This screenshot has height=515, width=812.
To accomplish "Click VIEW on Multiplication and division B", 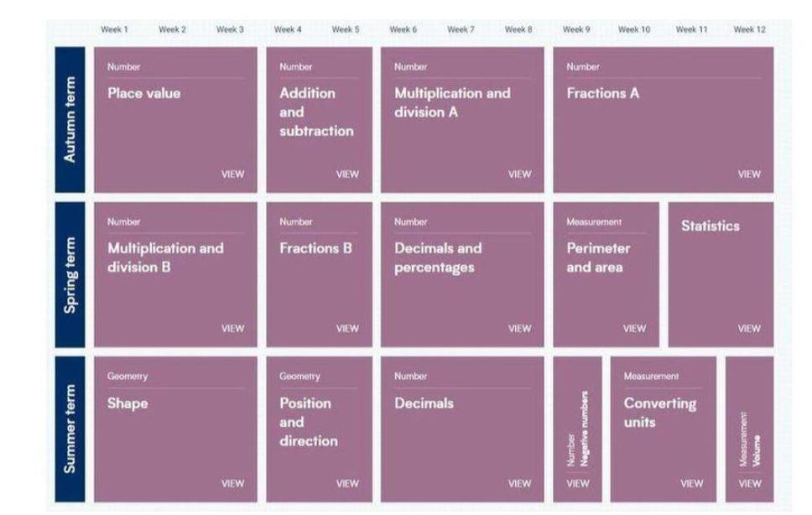I will pos(232,329).
